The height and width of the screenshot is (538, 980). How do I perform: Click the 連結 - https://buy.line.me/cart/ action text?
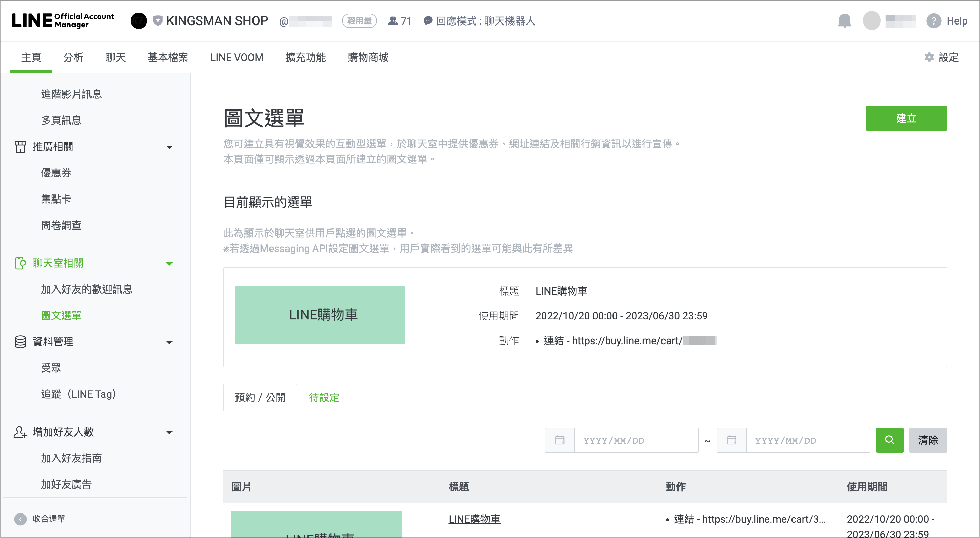tap(631, 341)
